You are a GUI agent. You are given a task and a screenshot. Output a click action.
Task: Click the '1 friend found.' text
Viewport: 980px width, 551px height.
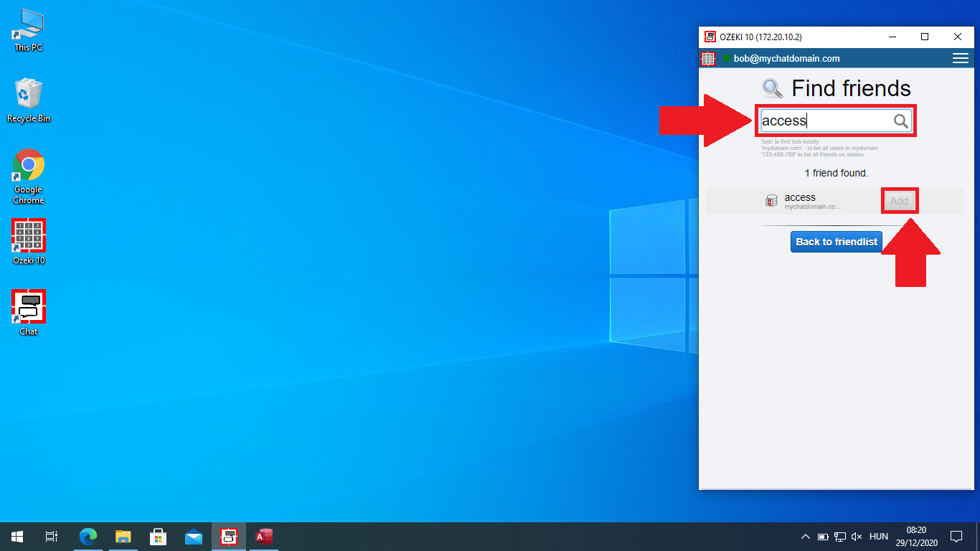click(x=837, y=173)
